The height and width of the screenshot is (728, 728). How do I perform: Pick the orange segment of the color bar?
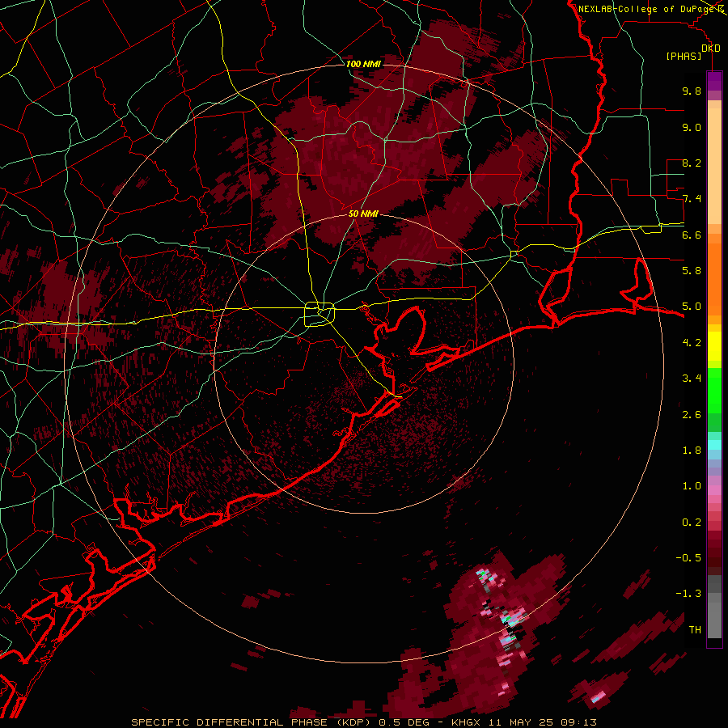[x=714, y=278]
